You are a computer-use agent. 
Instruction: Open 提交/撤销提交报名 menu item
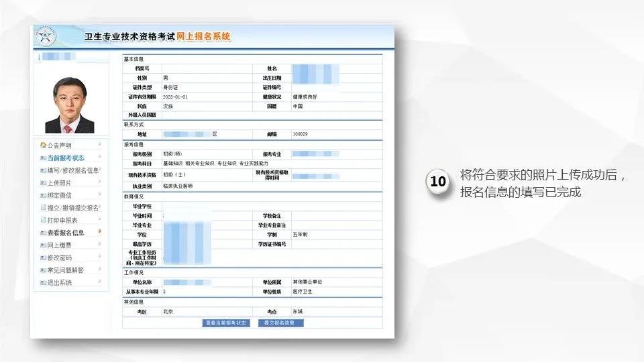pos(73,208)
